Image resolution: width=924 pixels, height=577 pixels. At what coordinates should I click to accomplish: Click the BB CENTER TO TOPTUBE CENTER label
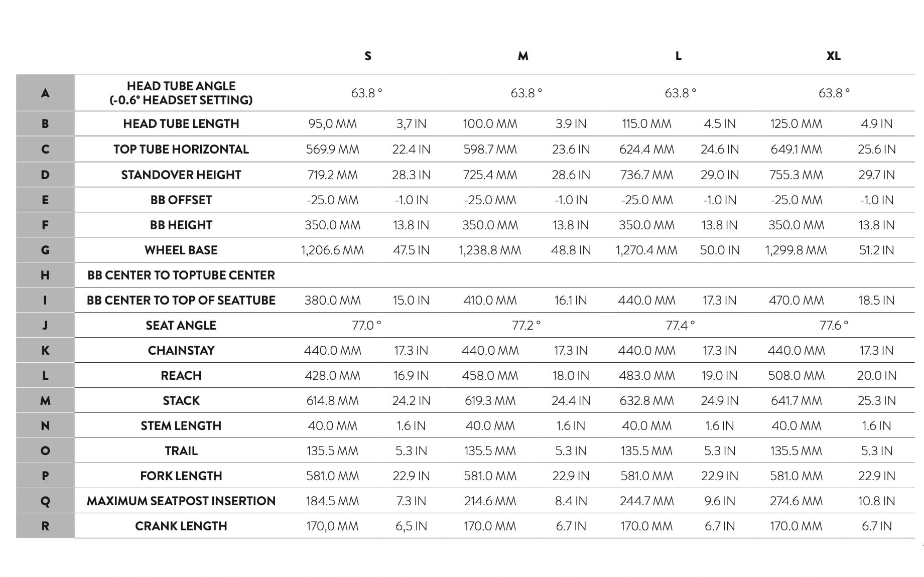click(x=181, y=275)
